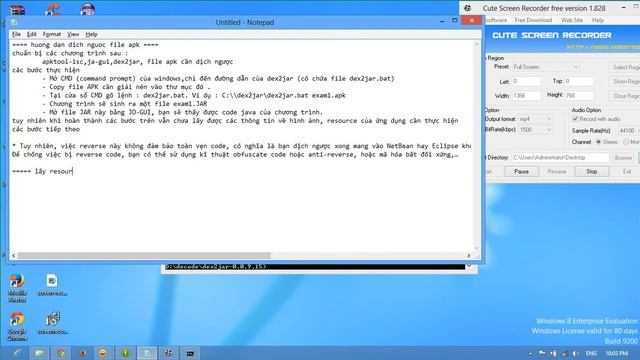Switch to Notepad via its taskbar button

[147, 353]
